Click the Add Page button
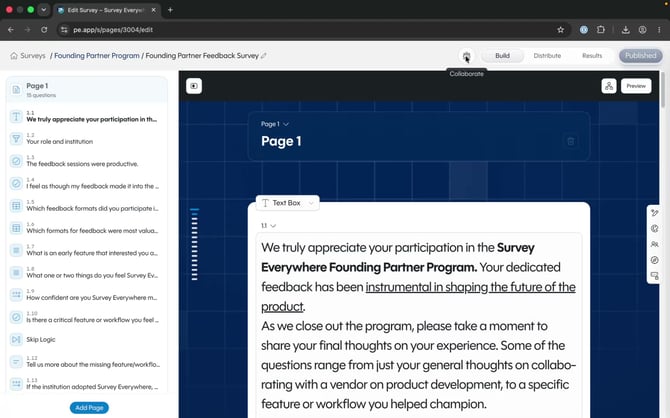The image size is (670, 418). point(89,408)
